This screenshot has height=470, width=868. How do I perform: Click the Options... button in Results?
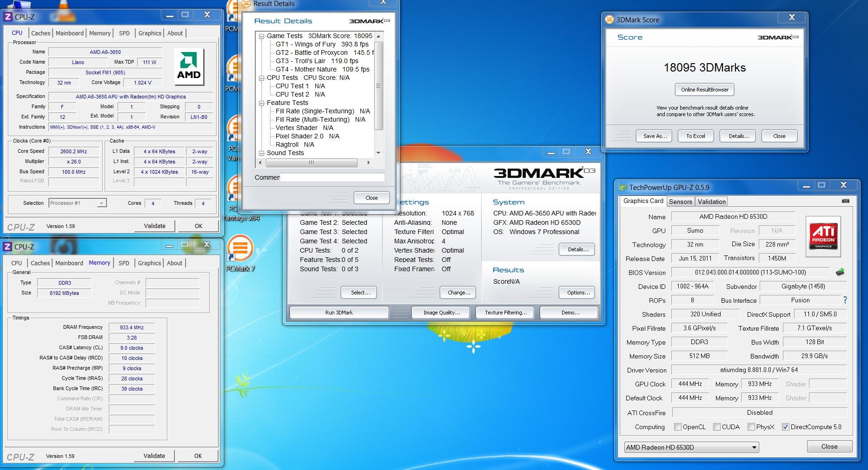point(578,293)
